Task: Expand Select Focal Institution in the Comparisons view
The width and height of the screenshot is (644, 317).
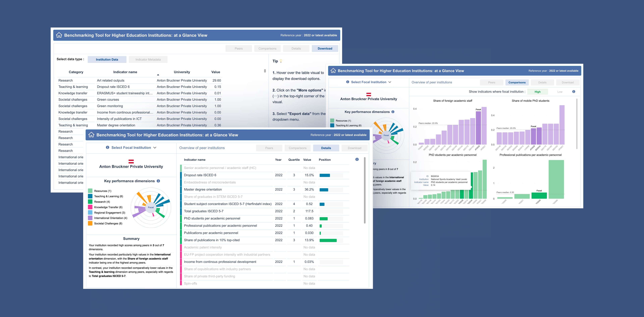Action: pyautogui.click(x=368, y=82)
